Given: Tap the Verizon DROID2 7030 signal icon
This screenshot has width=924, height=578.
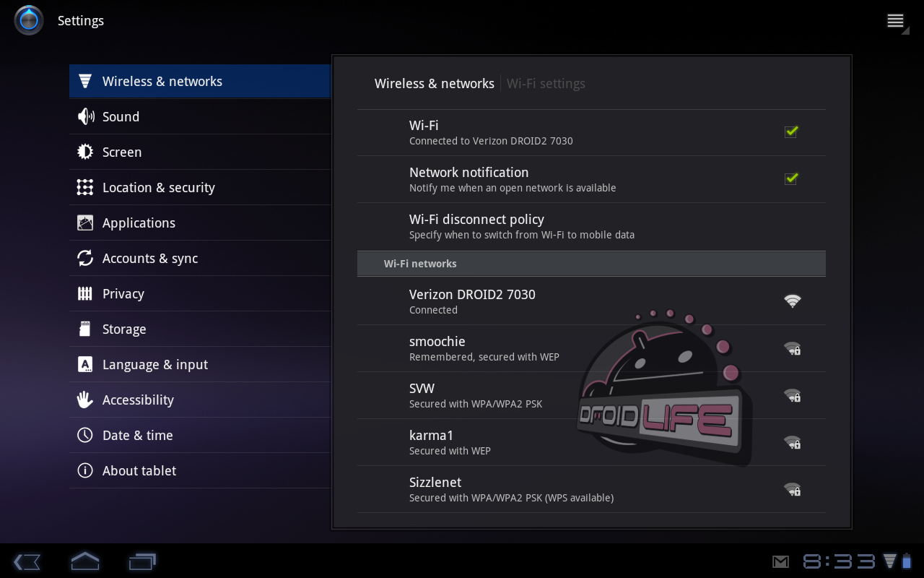Looking at the screenshot, I should tap(792, 301).
